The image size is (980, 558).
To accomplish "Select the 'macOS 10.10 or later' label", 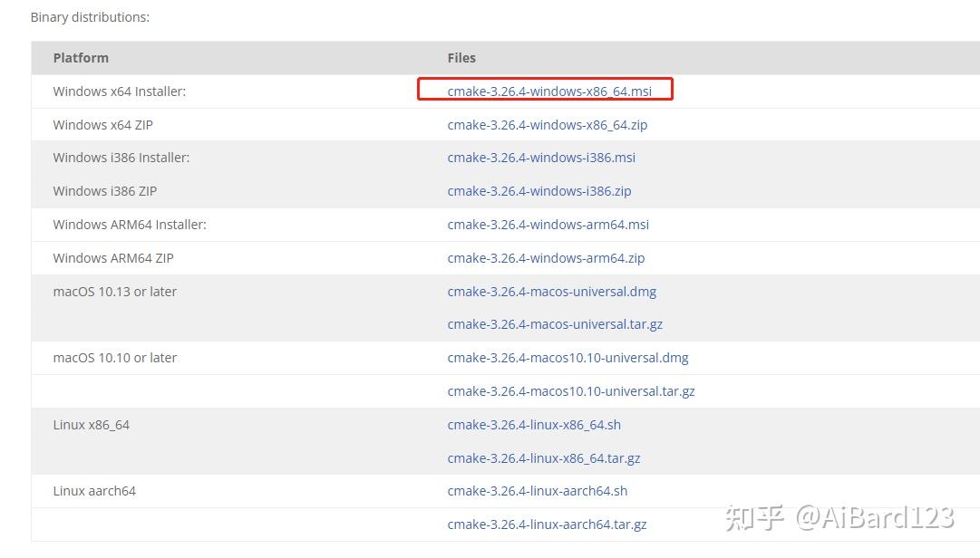I will tap(115, 359).
